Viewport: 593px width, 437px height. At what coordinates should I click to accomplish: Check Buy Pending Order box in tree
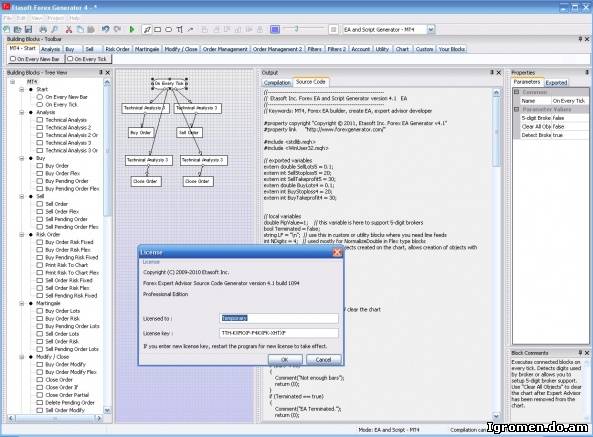pos(39,181)
